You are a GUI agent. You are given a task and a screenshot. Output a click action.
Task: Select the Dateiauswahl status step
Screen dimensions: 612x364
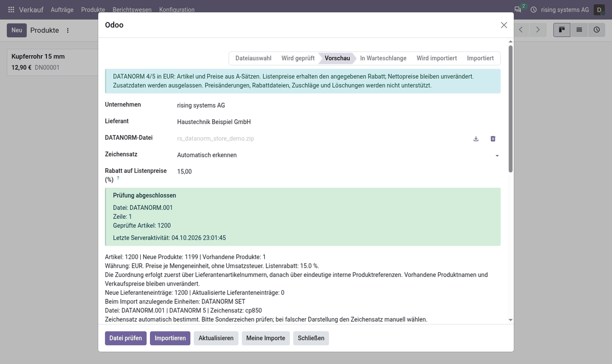coord(253,58)
